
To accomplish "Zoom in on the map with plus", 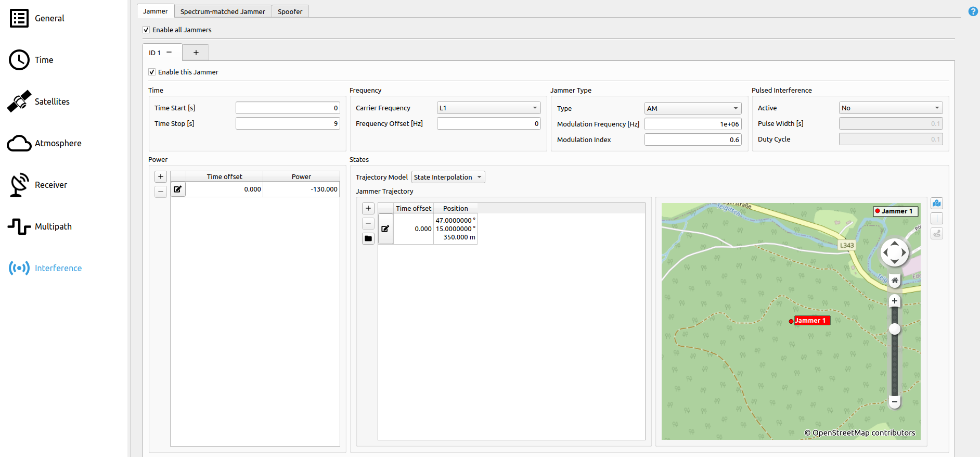I will [x=895, y=301].
